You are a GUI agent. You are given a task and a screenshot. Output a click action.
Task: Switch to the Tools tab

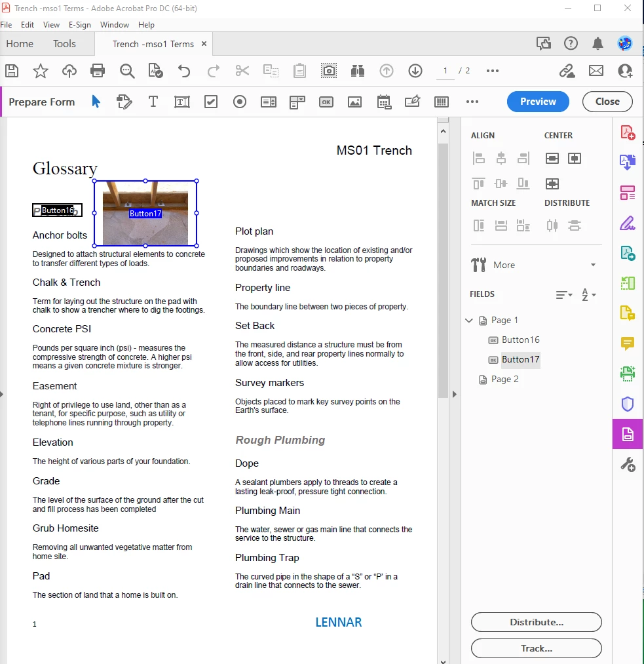tap(64, 44)
